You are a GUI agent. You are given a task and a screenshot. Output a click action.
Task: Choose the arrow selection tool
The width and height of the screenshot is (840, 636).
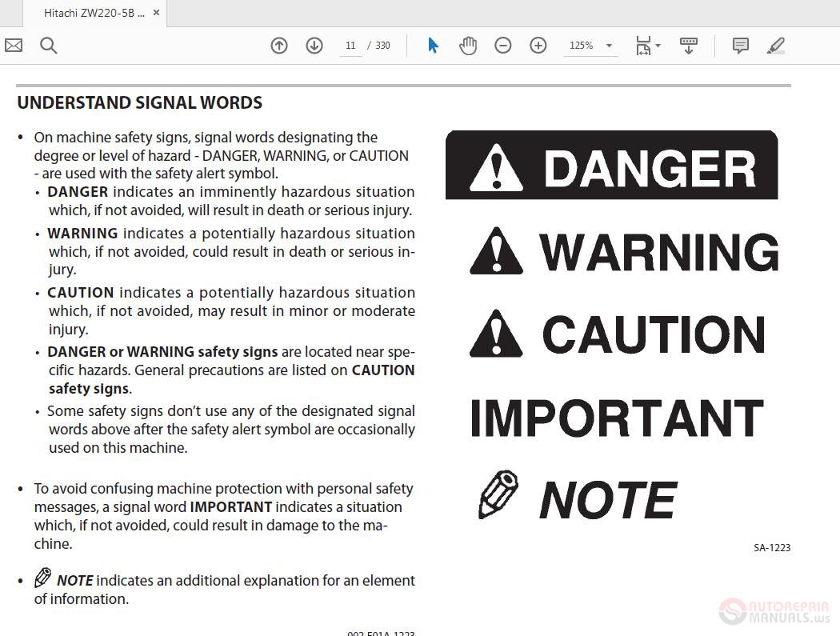click(434, 46)
